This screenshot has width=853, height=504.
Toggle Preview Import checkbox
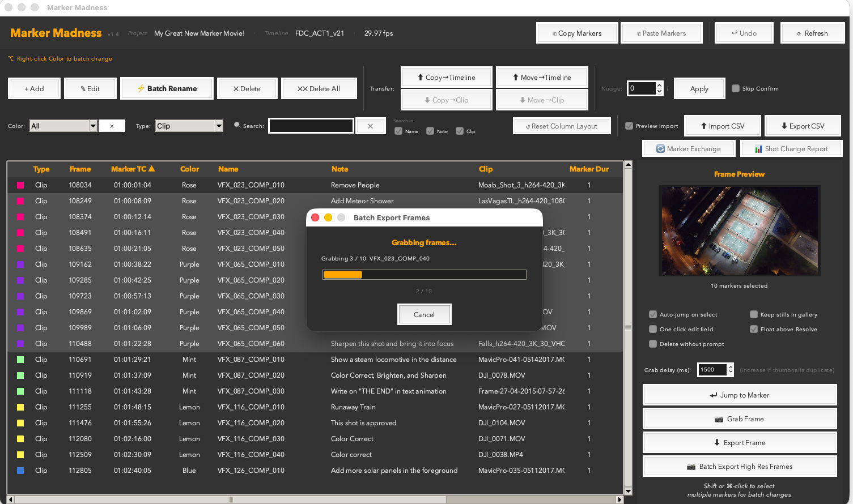pyautogui.click(x=629, y=126)
